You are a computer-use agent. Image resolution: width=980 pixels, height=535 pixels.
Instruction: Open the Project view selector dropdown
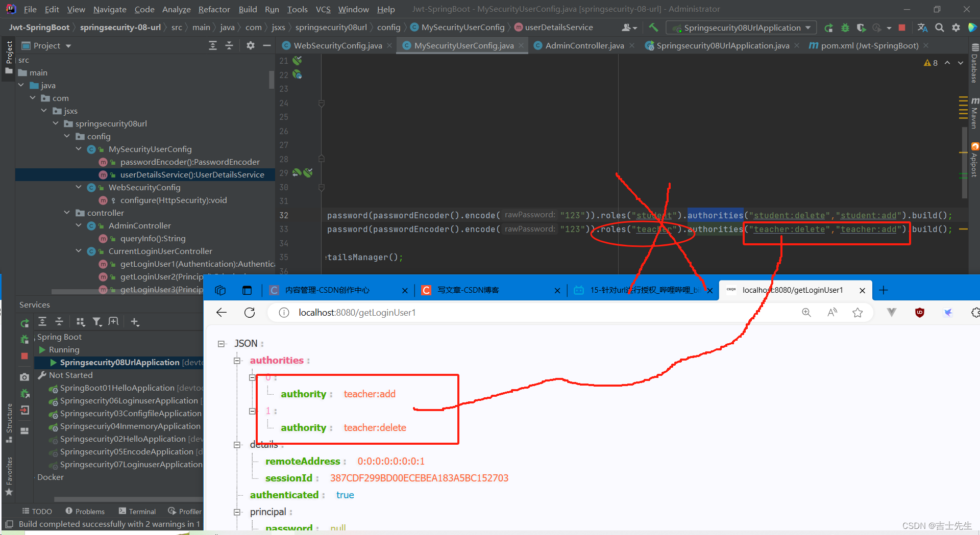pyautogui.click(x=46, y=45)
